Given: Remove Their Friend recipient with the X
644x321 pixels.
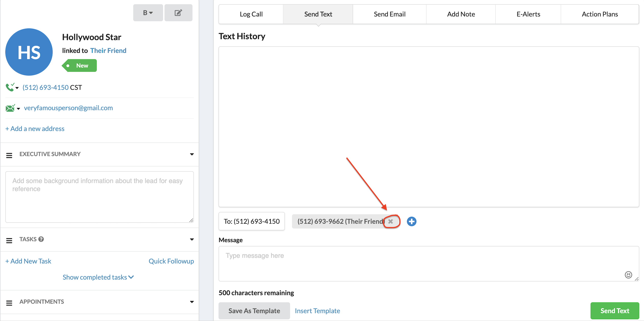Looking at the screenshot, I should point(390,221).
